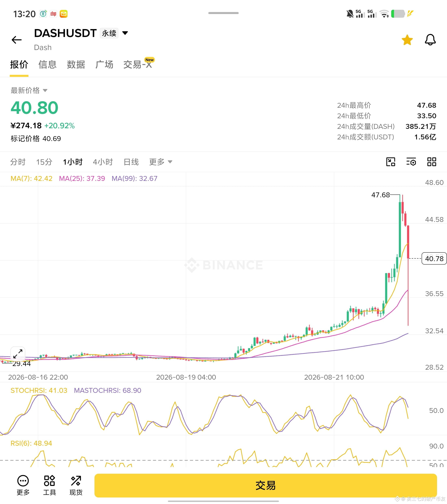Click the Dash coin name subtitle
Screen dimensions: 447x504
43,47
